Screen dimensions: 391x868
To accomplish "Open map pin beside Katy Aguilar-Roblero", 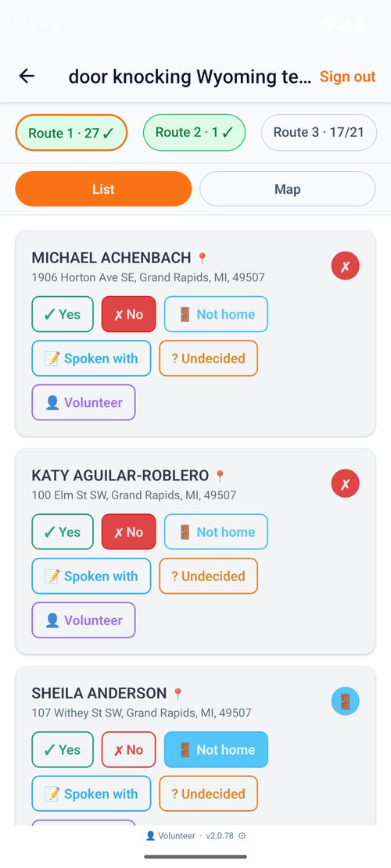I will (x=220, y=476).
